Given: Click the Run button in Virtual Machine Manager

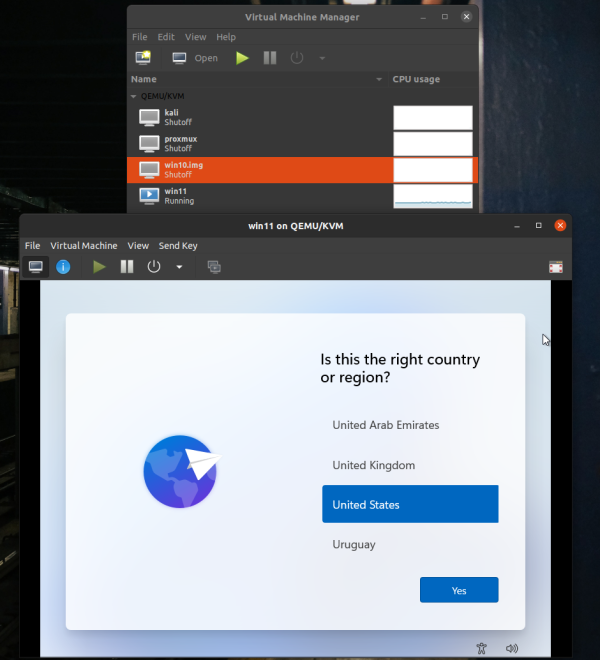Looking at the screenshot, I should [242, 58].
